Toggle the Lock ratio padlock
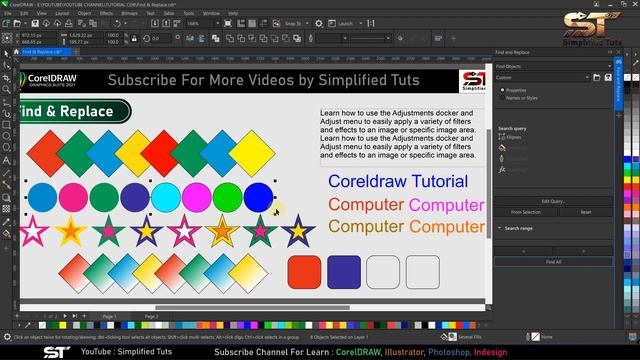The width and height of the screenshot is (640, 360). (x=134, y=39)
